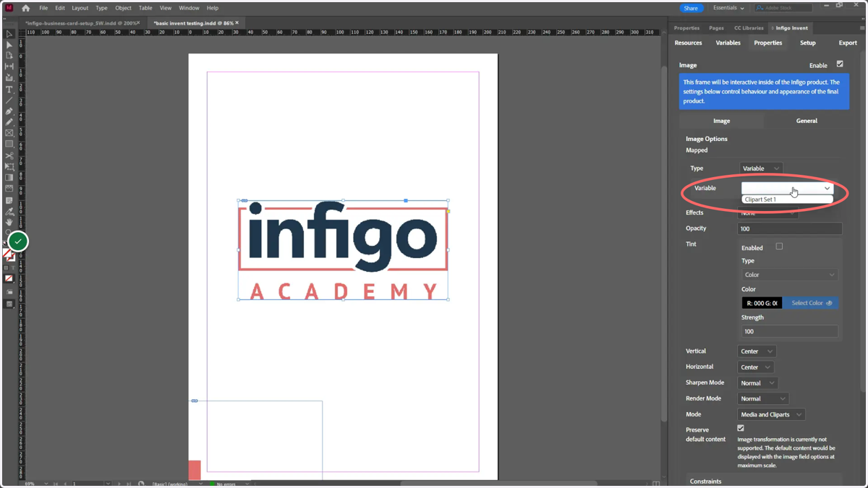
Task: Select the Line tool
Action: point(9,100)
